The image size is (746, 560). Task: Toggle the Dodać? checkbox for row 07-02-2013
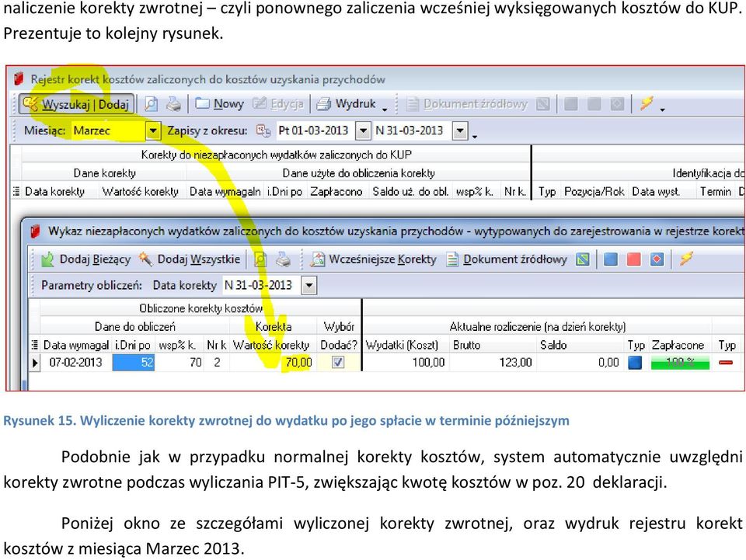(338, 362)
